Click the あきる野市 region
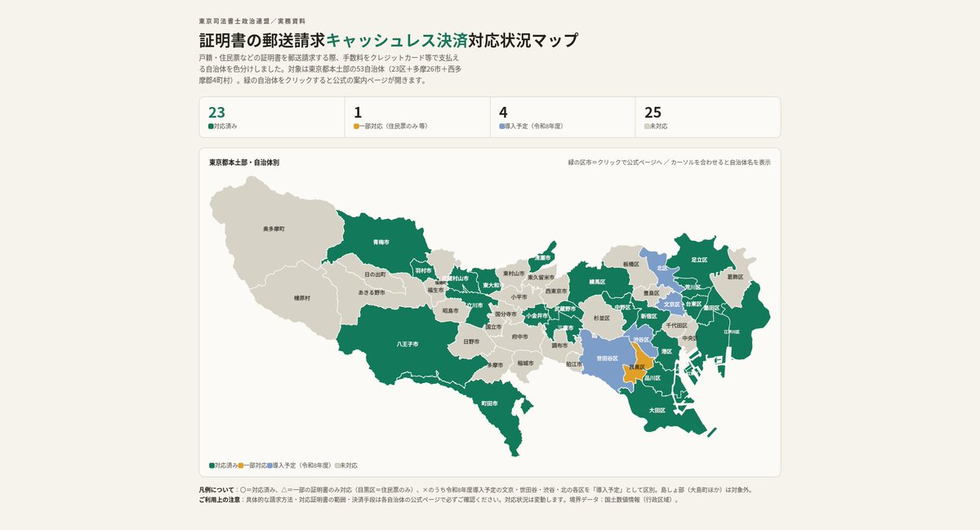 372,292
